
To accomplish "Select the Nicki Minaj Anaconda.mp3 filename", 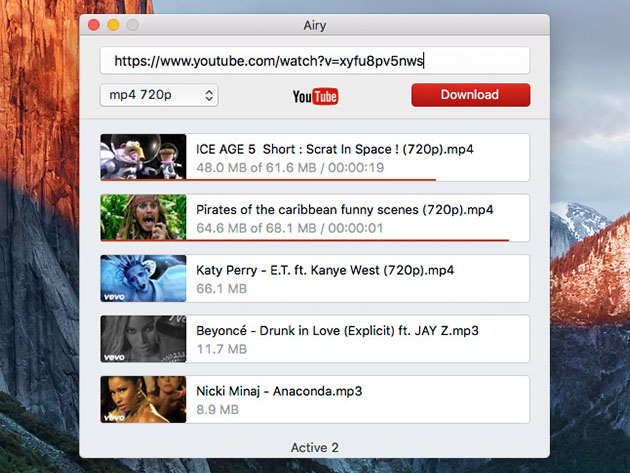I will 279,392.
